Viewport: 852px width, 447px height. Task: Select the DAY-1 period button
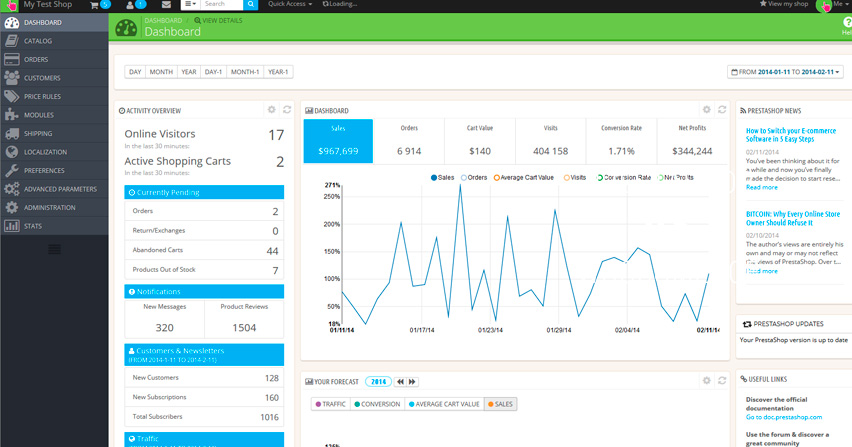tap(213, 72)
